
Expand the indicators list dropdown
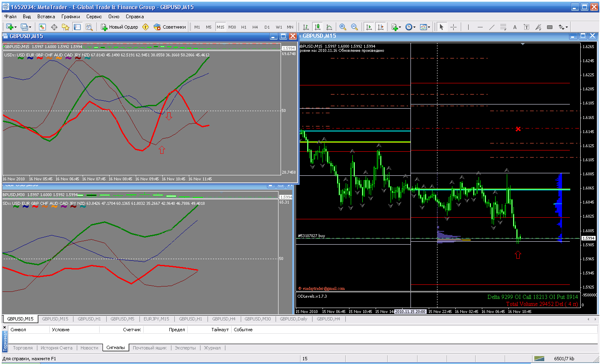(400, 27)
